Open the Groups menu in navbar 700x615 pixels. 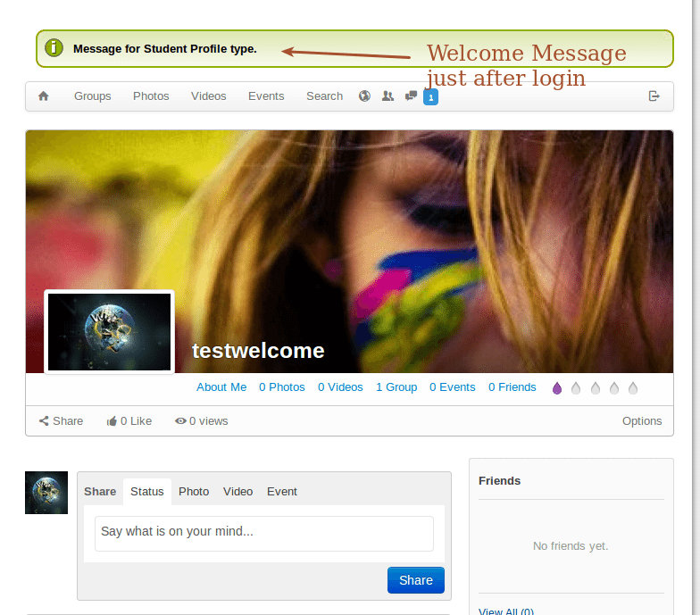93,96
